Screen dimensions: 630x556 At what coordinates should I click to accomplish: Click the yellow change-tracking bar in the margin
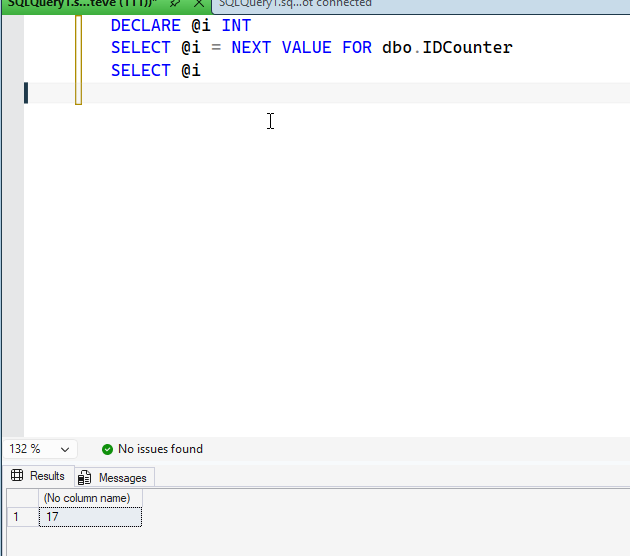point(79,58)
